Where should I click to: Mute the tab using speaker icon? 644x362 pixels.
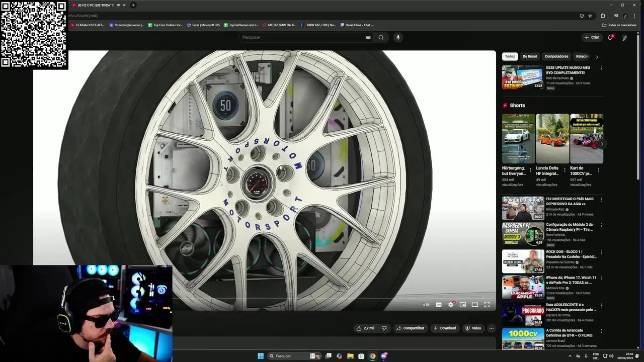(x=118, y=5)
